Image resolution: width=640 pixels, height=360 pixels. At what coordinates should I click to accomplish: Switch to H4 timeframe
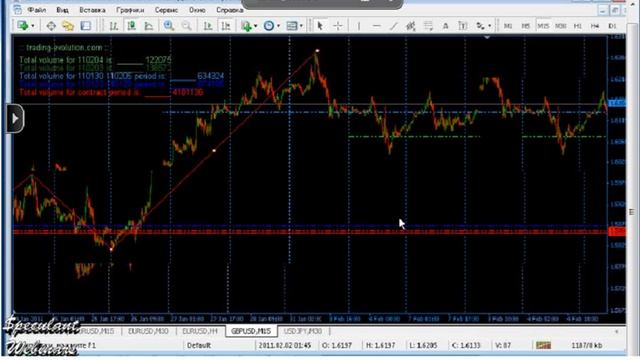(x=595, y=26)
